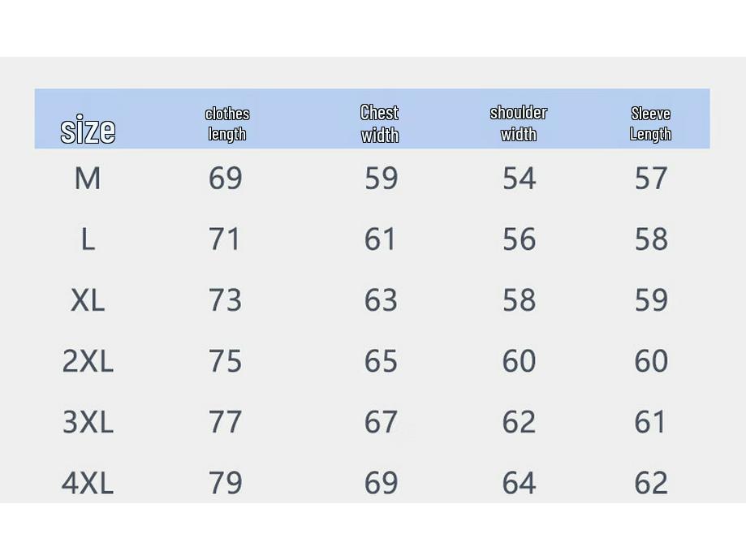746x560 pixels.
Task: Click sleeve length value 62 for 4XL
Action: [651, 483]
